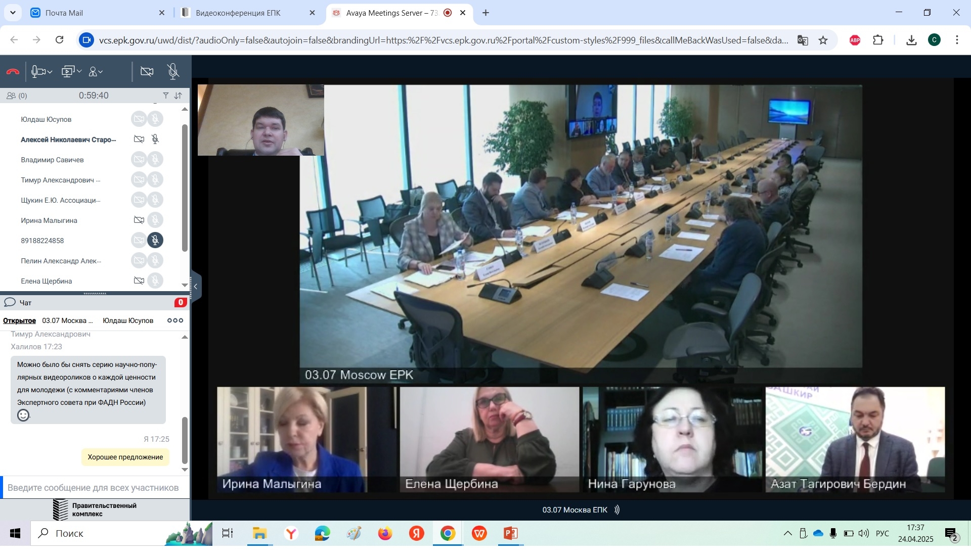
Task: Click into the chat message input field
Action: pos(95,488)
